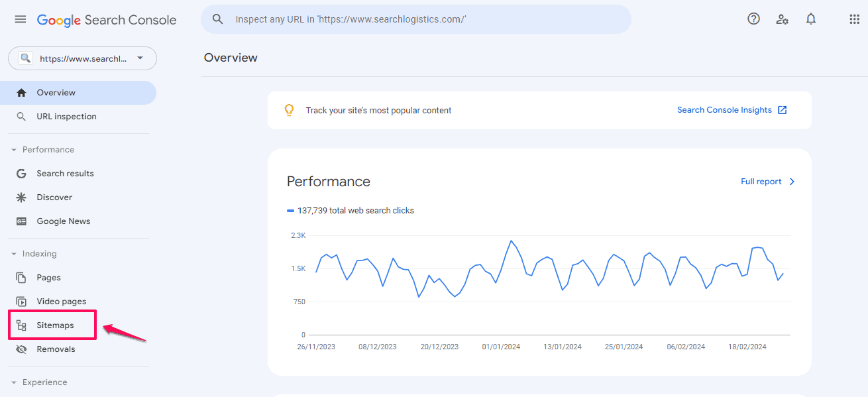Image resolution: width=868 pixels, height=397 pixels.
Task: Collapse the Indexing section
Action: tap(14, 254)
